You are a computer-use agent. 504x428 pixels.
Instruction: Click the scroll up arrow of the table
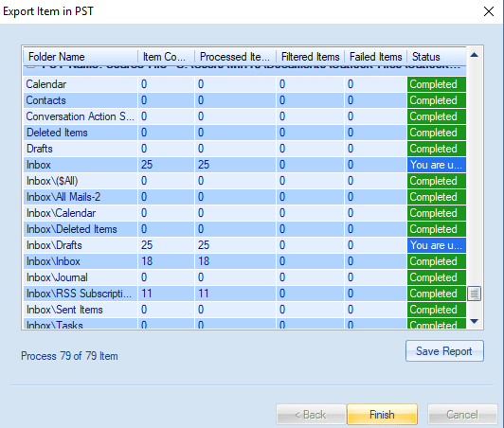click(x=474, y=55)
